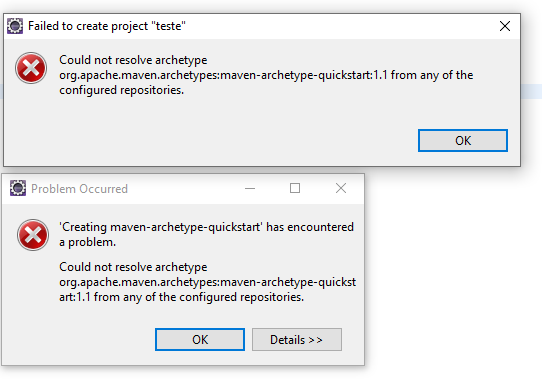Screen dimensions: 542x391
Task: Maximize the Problem Occurred dialog
Action: pos(295,188)
